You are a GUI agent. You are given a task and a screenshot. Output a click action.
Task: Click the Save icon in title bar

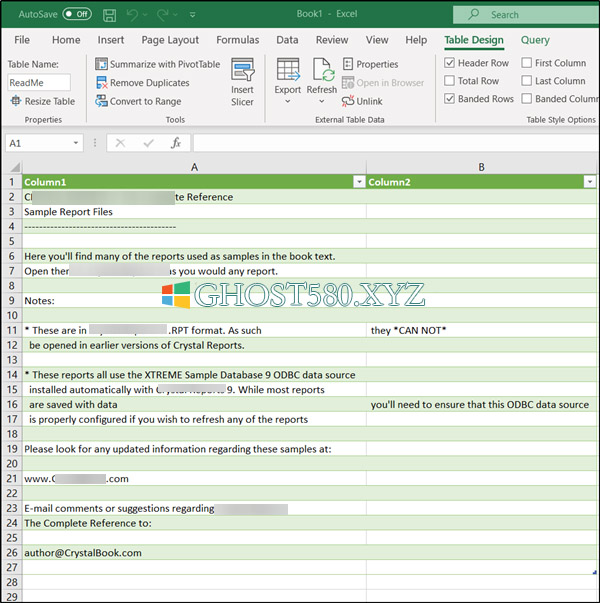pos(109,15)
